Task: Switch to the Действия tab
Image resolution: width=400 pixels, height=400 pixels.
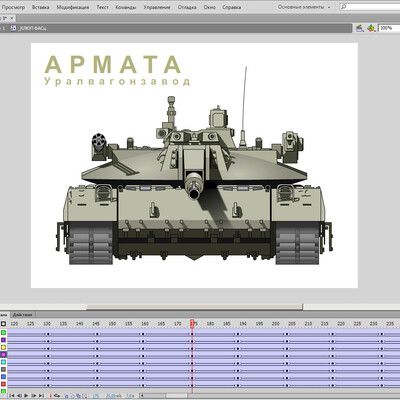Action: click(x=23, y=315)
